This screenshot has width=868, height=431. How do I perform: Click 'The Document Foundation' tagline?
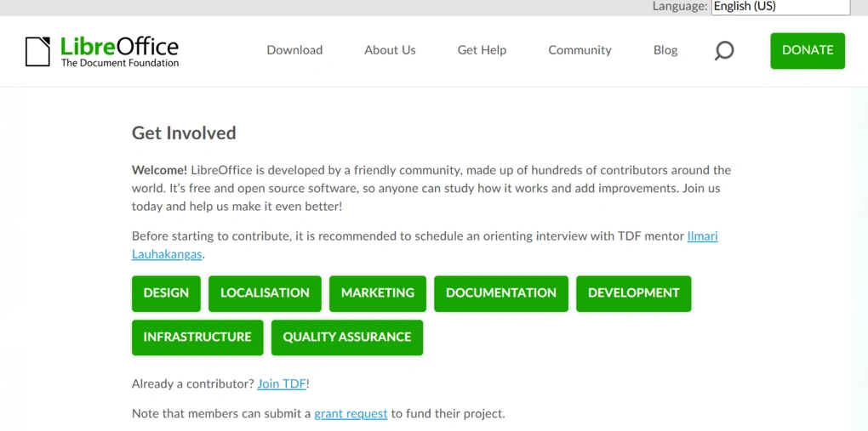point(120,63)
